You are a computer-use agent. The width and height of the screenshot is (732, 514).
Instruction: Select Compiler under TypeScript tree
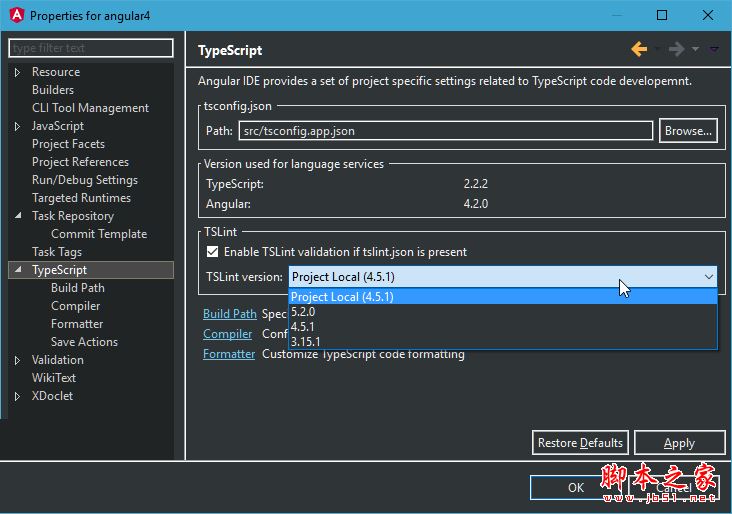click(75, 306)
